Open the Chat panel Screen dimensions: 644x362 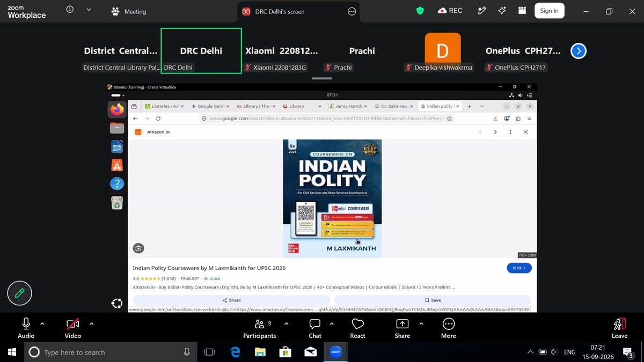tap(315, 328)
